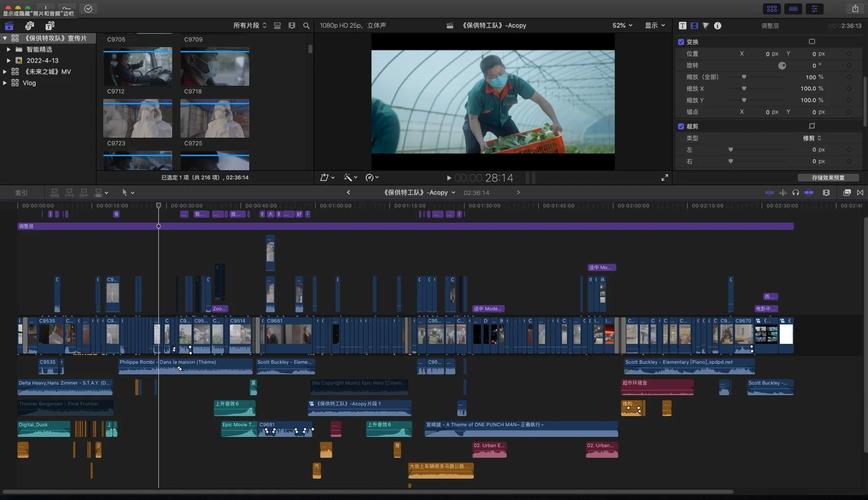Select the 《未来之城》MV library

click(x=48, y=71)
